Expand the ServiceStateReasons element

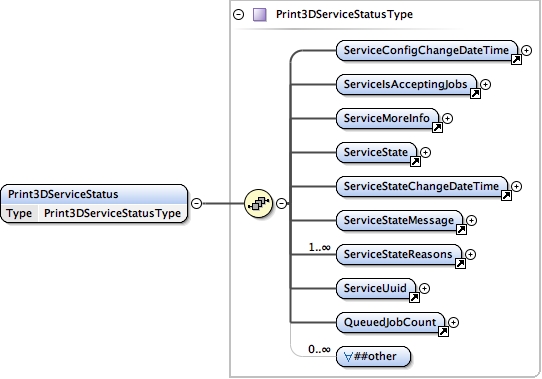coord(470,255)
